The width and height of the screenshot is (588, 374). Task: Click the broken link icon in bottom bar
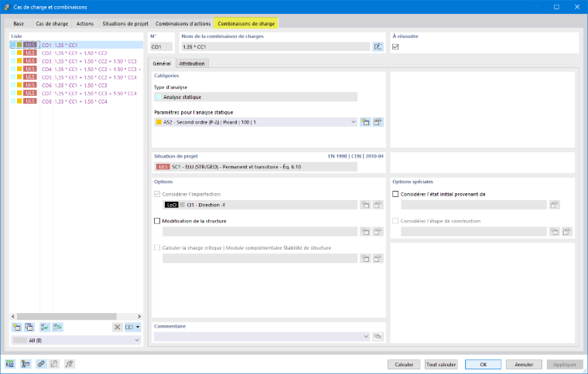[54, 364]
